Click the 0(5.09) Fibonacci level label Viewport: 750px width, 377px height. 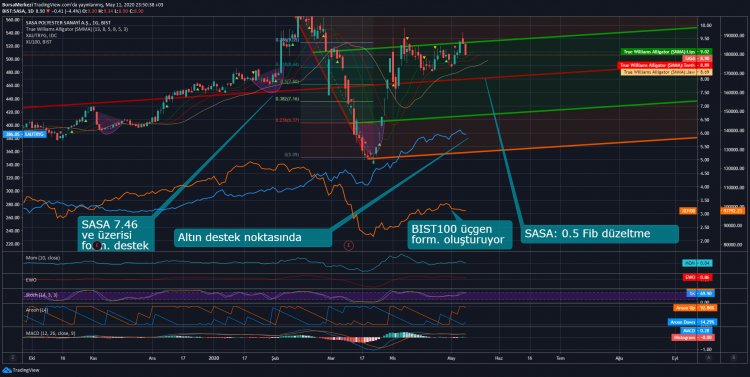292,155
